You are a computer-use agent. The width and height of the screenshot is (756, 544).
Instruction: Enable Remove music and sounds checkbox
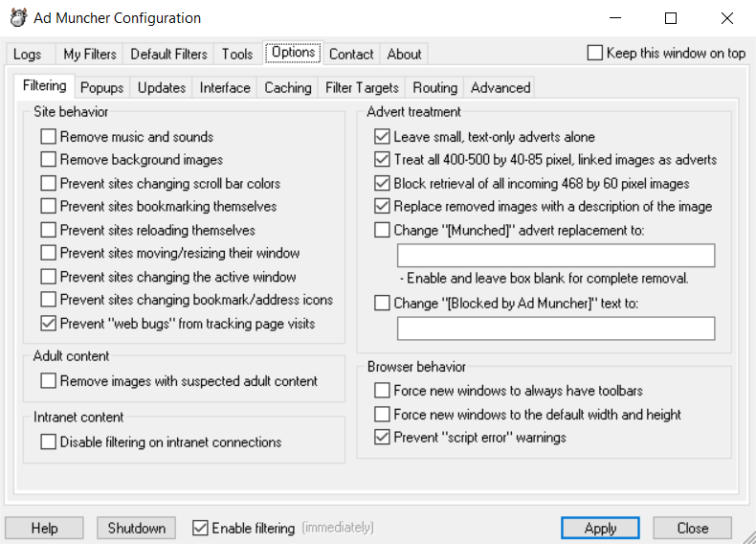48,137
